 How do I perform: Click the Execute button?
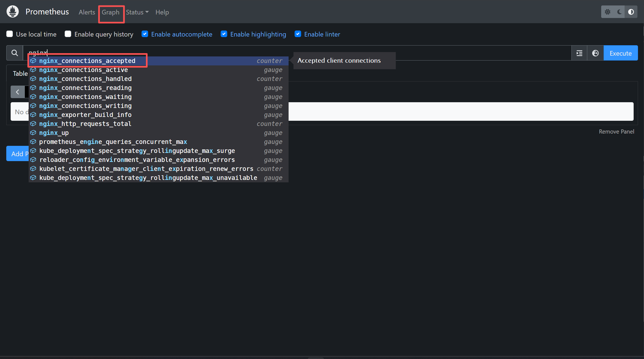tap(621, 53)
